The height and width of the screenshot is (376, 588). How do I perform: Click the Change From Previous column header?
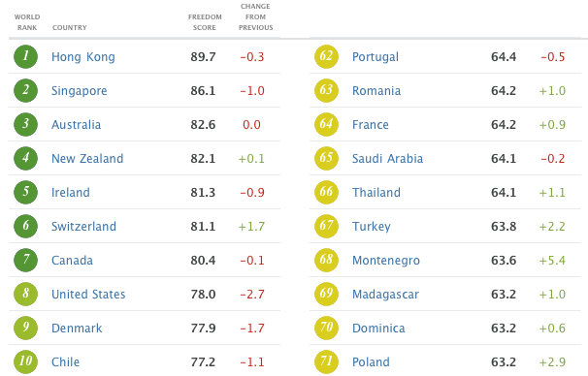tap(256, 16)
